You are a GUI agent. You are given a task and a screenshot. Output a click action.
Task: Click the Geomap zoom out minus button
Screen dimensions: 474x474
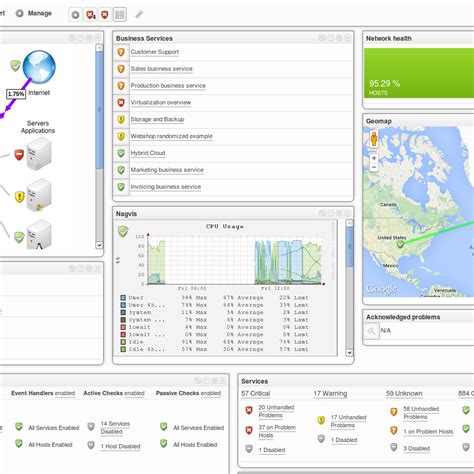coord(374,167)
